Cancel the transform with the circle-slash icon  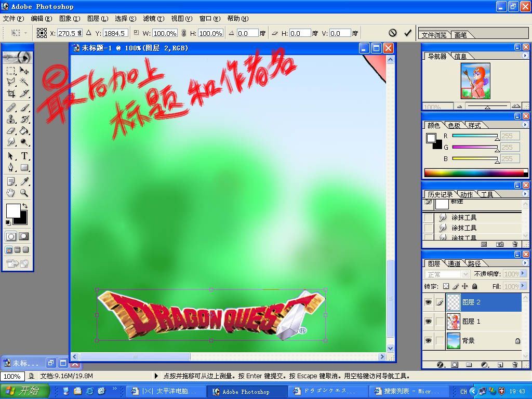point(393,33)
